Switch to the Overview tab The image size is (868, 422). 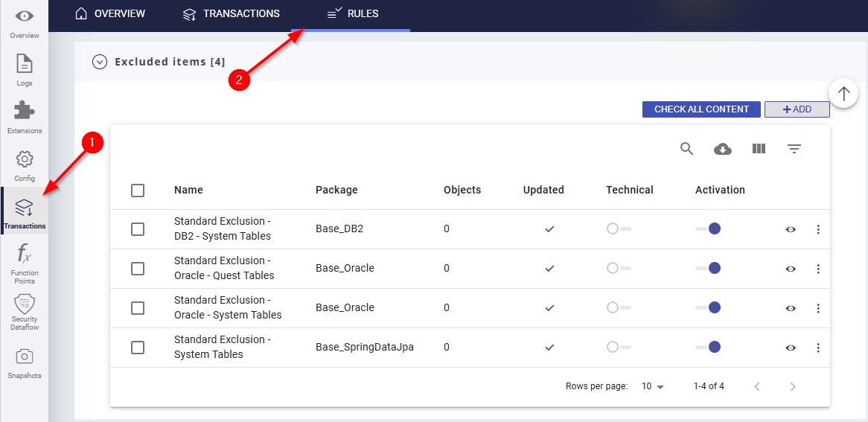(110, 13)
